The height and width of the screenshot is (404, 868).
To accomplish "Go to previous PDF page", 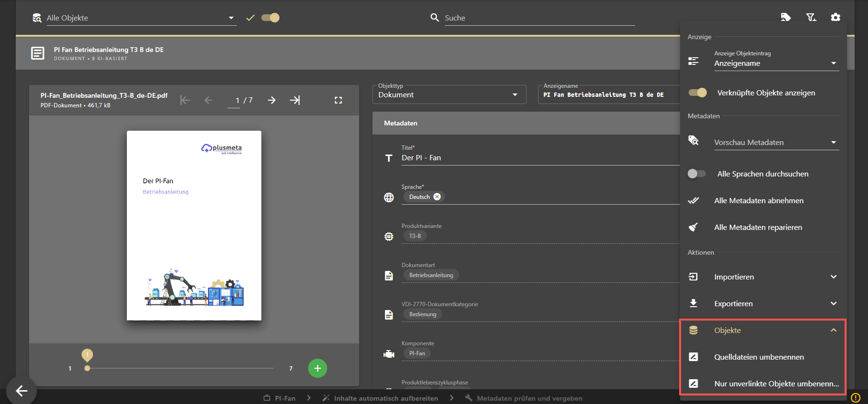I will [x=208, y=100].
